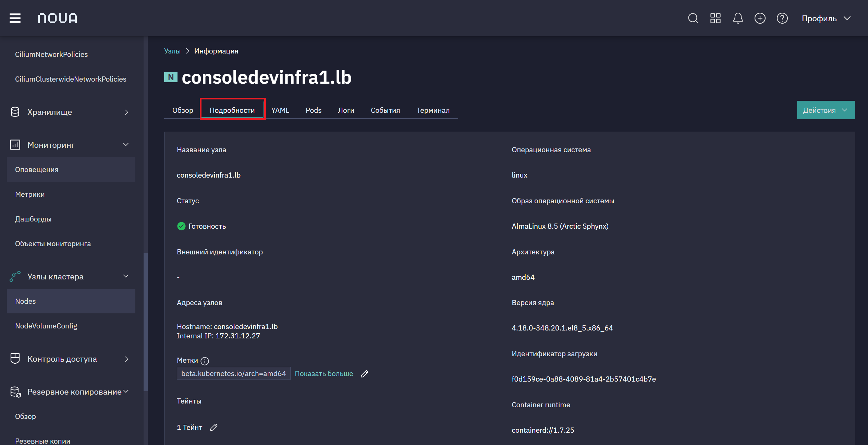The image size is (868, 445).
Task: Open the apps grid icon
Action: 716,18
